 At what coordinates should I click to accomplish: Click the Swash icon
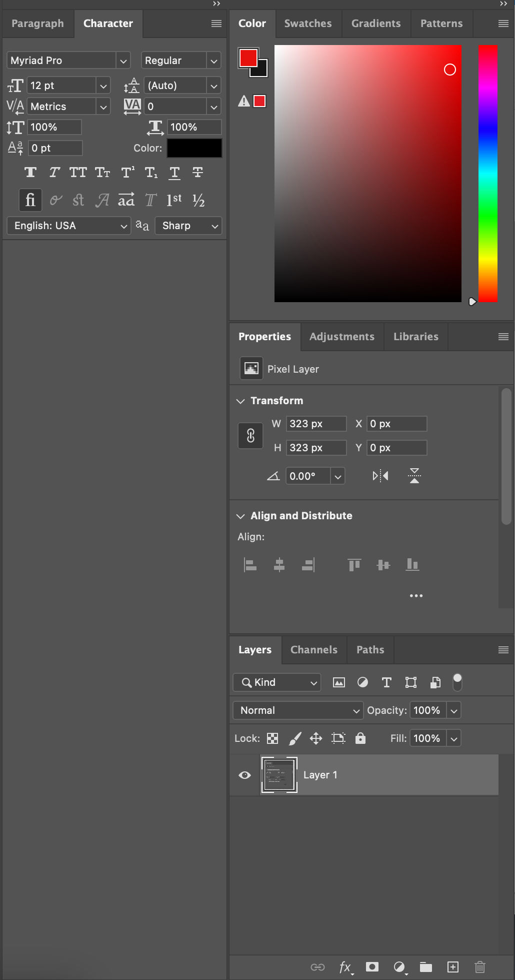click(102, 201)
